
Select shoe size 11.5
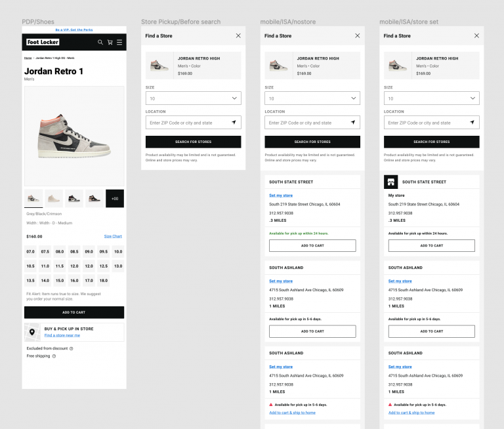pyautogui.click(x=60, y=266)
